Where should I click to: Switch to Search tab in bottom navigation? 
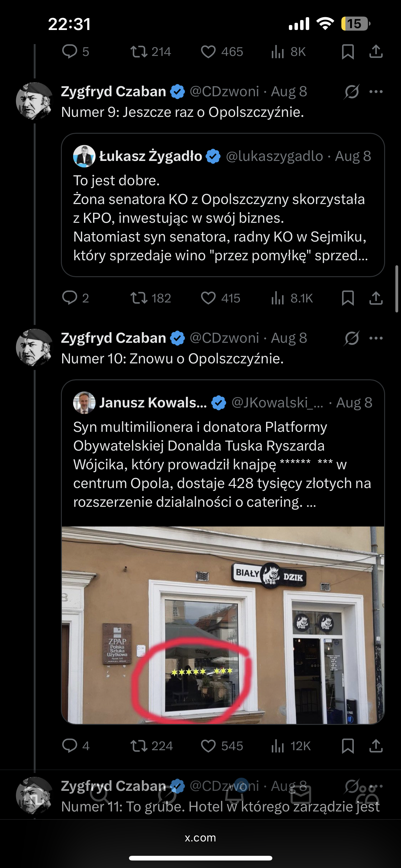click(x=100, y=795)
